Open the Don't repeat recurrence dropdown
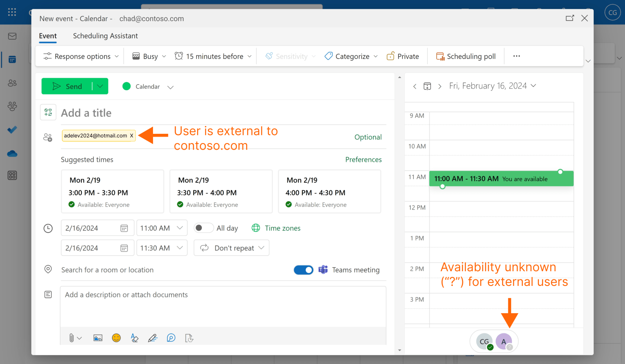This screenshot has width=625, height=364. click(x=232, y=248)
